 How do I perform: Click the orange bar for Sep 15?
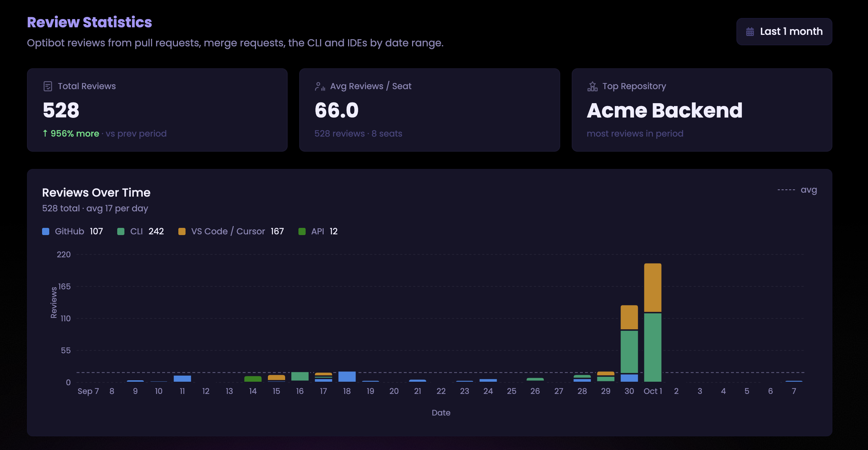click(277, 377)
